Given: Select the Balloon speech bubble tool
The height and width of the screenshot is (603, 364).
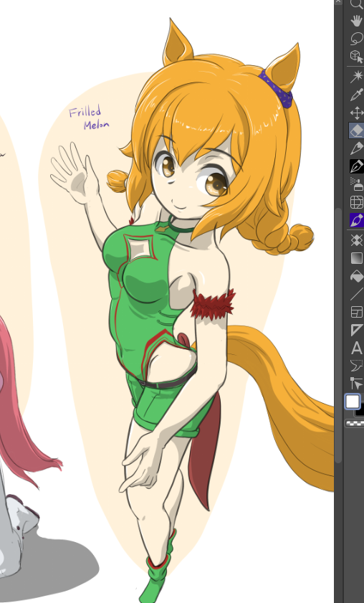Looking at the screenshot, I should [357, 366].
